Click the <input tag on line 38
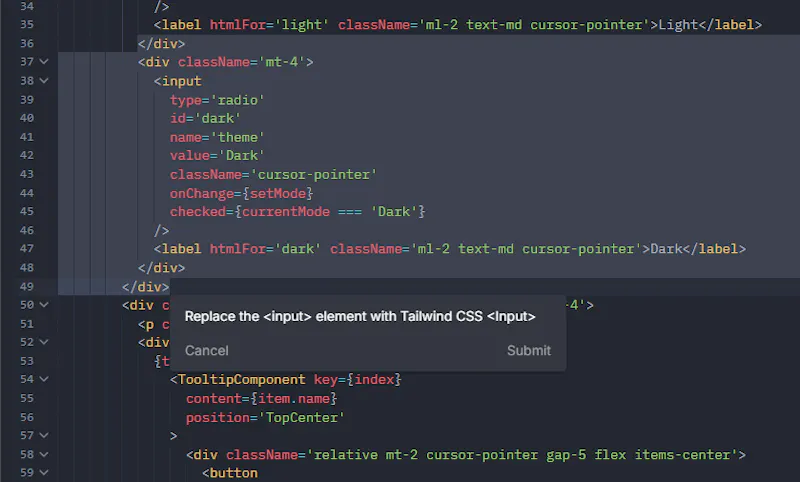The image size is (800, 482). [x=178, y=81]
